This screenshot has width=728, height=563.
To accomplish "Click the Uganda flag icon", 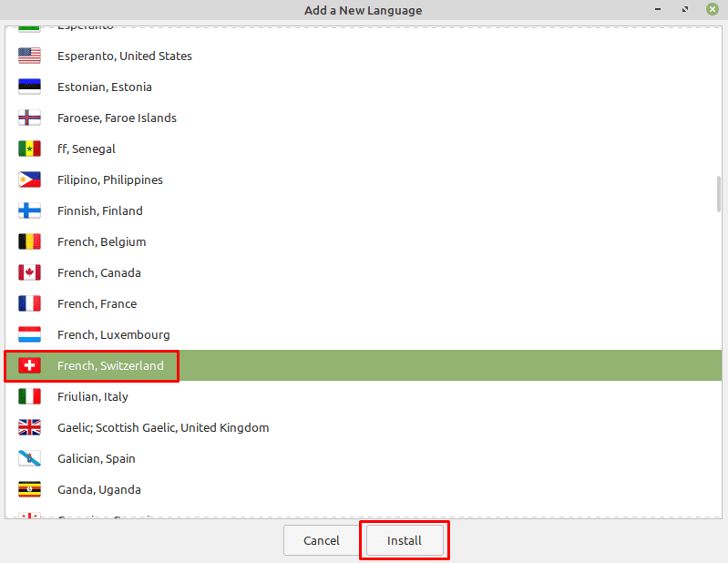I will pyautogui.click(x=29, y=490).
